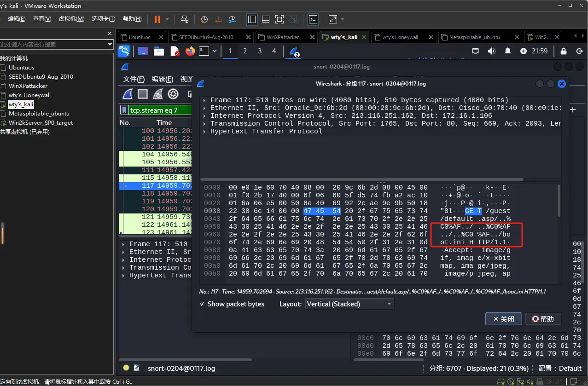Close the Ubuntuos tab
This screenshot has height=386, width=588.
[161, 37]
